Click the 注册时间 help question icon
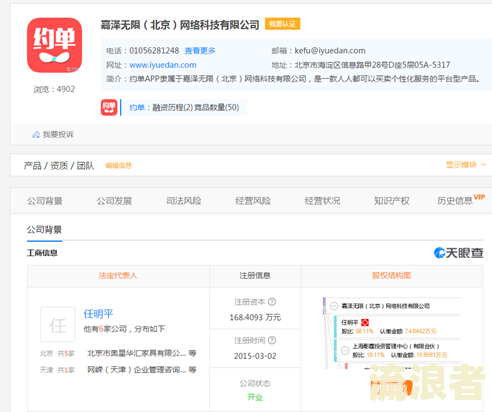This screenshot has width=492, height=412. coord(272,340)
